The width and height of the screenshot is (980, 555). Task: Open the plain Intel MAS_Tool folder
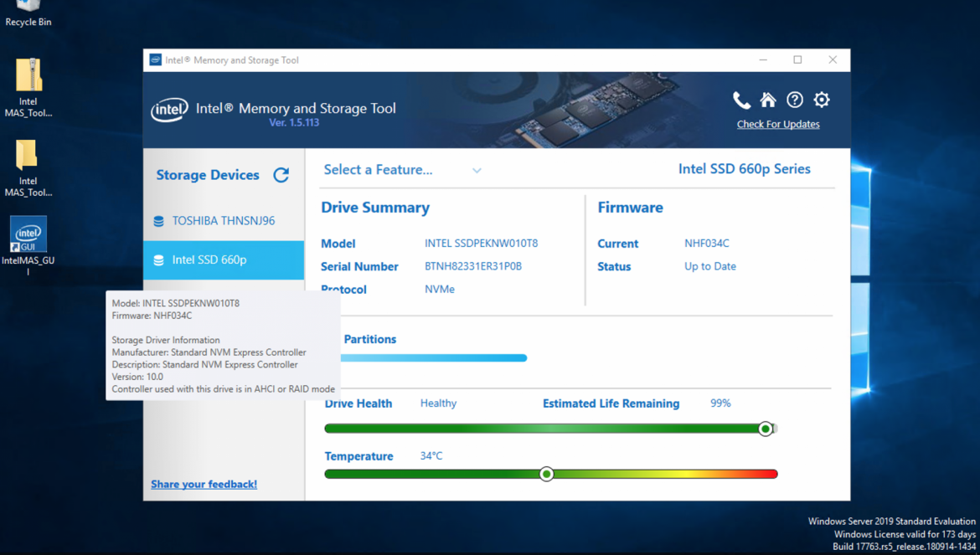tap(28, 168)
